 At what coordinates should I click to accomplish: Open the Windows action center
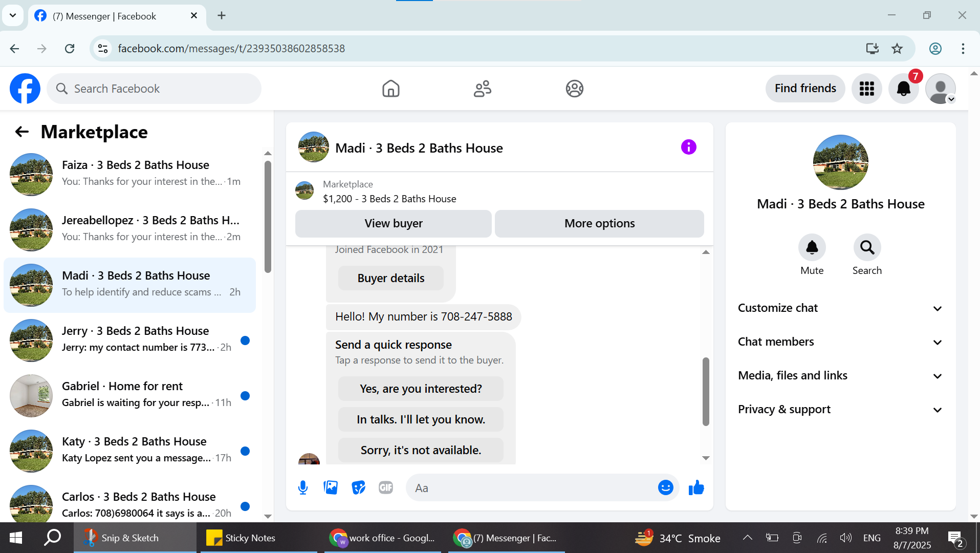coord(956,538)
